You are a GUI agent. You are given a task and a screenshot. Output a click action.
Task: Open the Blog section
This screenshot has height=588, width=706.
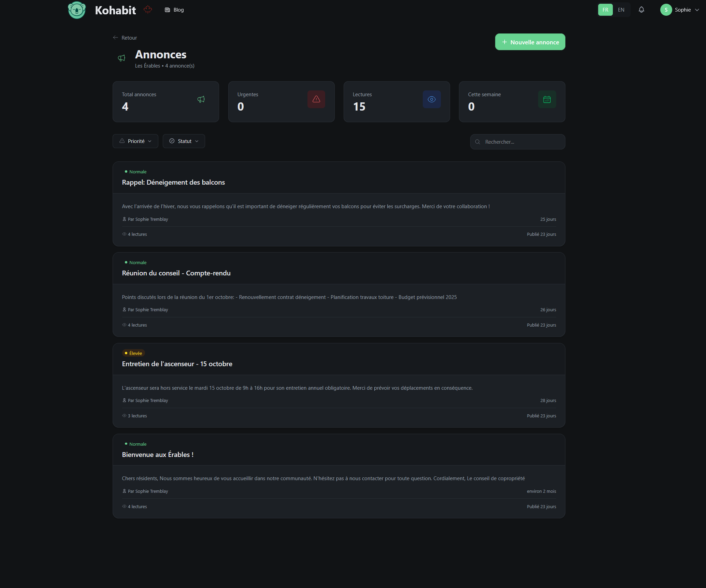pyautogui.click(x=174, y=10)
